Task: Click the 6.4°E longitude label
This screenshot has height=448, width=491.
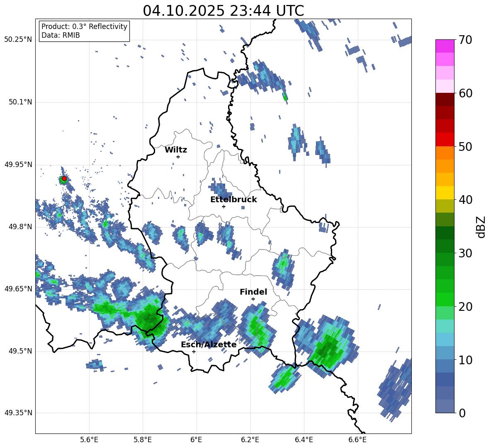Action: pos(304,440)
